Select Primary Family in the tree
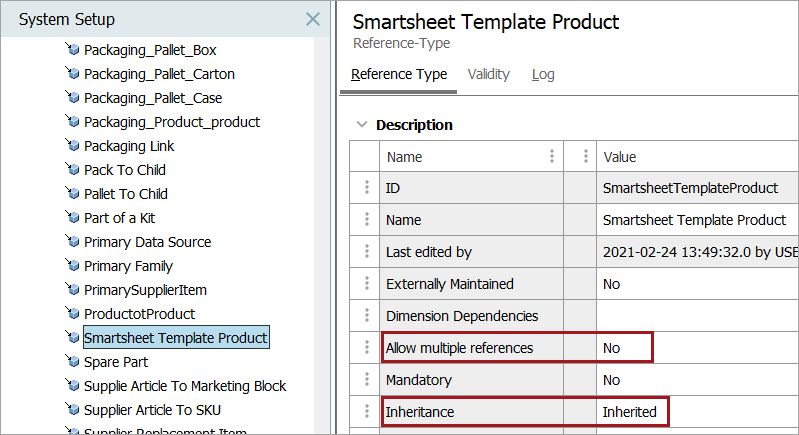 click(x=128, y=266)
